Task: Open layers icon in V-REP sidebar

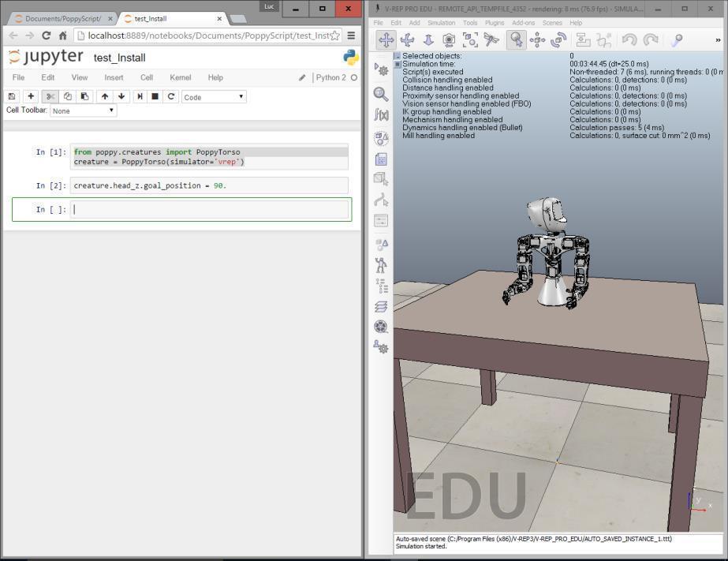Action: tap(381, 306)
